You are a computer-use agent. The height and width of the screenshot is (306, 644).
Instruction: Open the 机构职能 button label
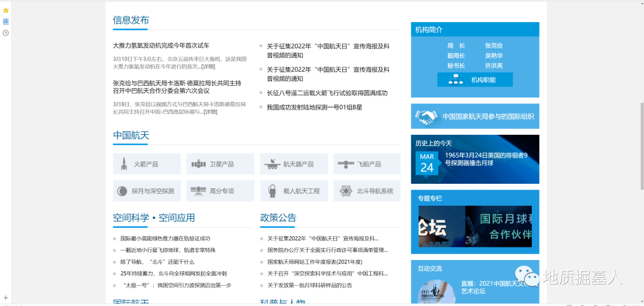pos(484,80)
